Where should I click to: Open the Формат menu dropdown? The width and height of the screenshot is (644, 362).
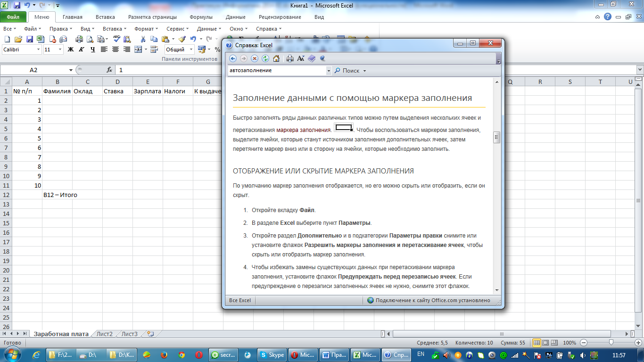pyautogui.click(x=146, y=29)
